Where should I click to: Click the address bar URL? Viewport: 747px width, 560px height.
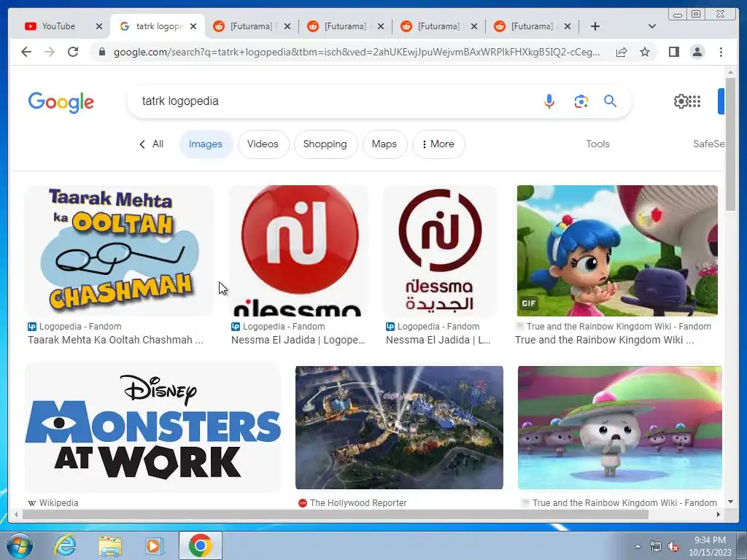coord(357,52)
